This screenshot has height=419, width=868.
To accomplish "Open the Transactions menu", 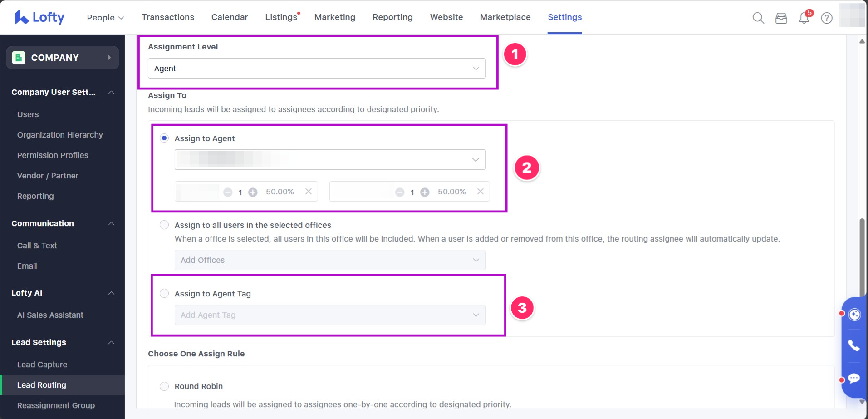I will coord(167,17).
